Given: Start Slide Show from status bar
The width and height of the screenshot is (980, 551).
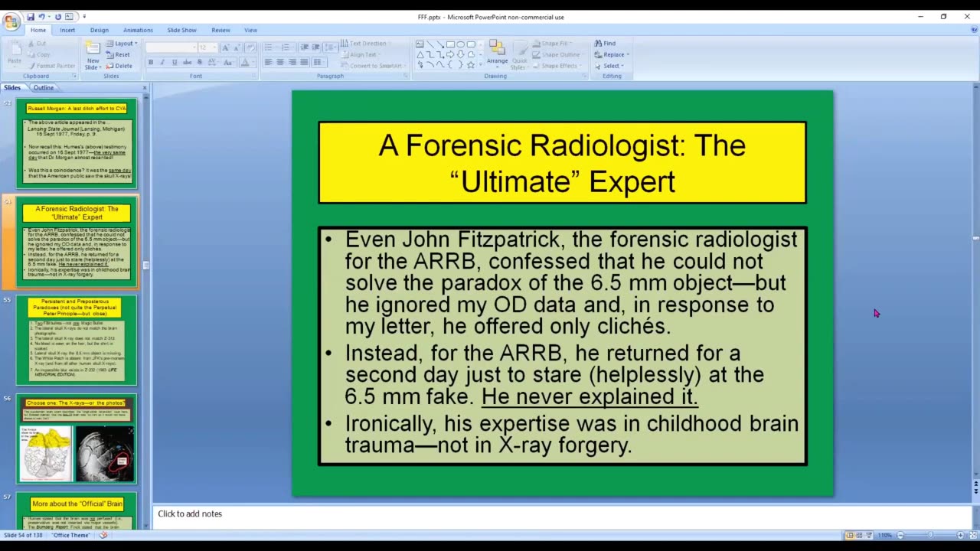Looking at the screenshot, I should point(870,535).
